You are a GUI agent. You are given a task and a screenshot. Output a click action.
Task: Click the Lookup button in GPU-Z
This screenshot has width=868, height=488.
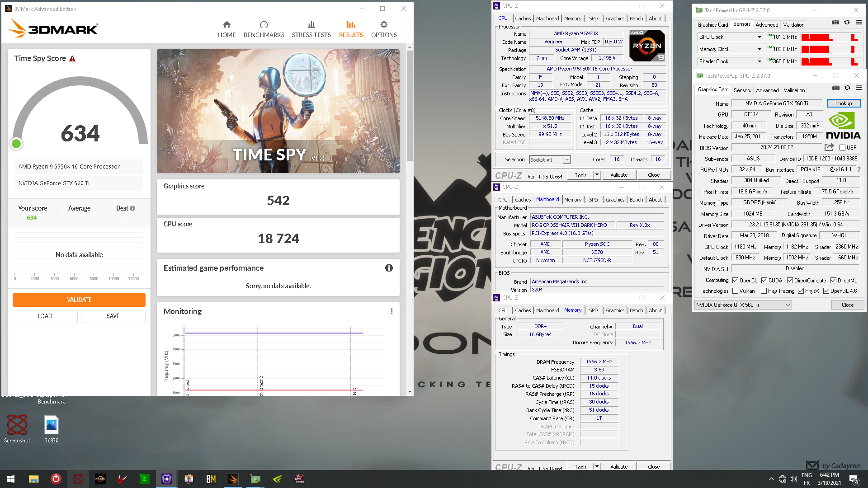tap(844, 103)
